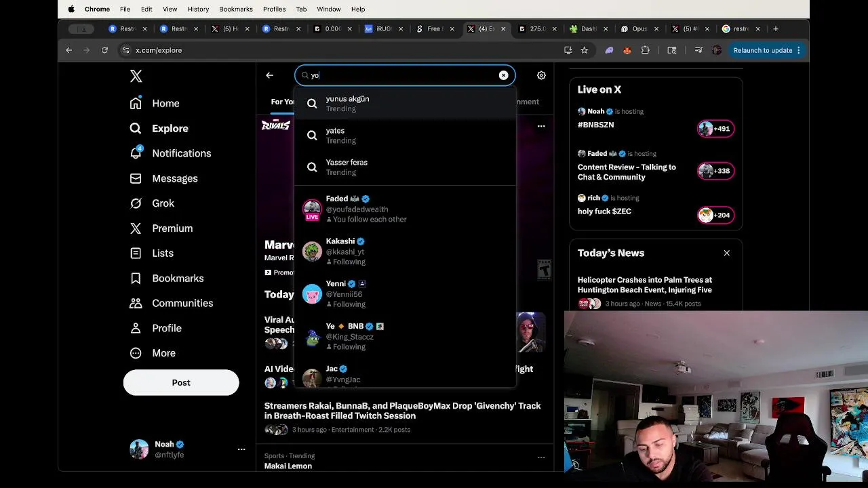Viewport: 868px width, 488px height.
Task: Open Ye BNB @King_Stacczz suggestion
Action: [x=405, y=336]
